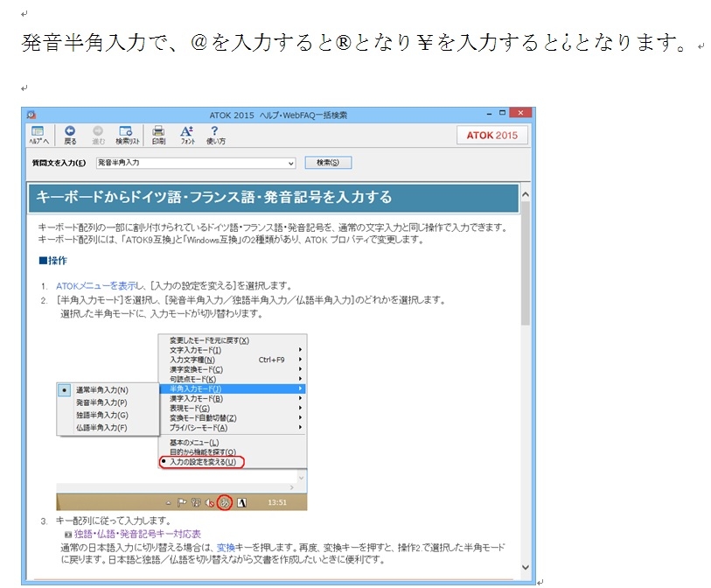Click the greyed 進む forward icon
This screenshot has height=588, width=711.
point(98,136)
